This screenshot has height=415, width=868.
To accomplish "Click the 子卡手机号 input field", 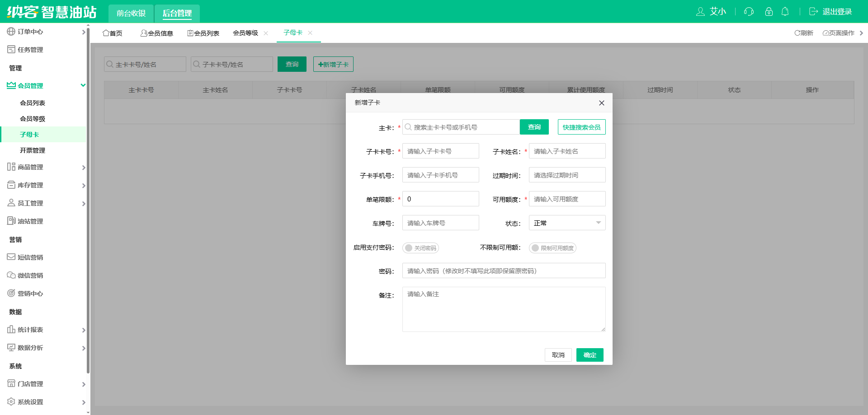I will [x=441, y=175].
